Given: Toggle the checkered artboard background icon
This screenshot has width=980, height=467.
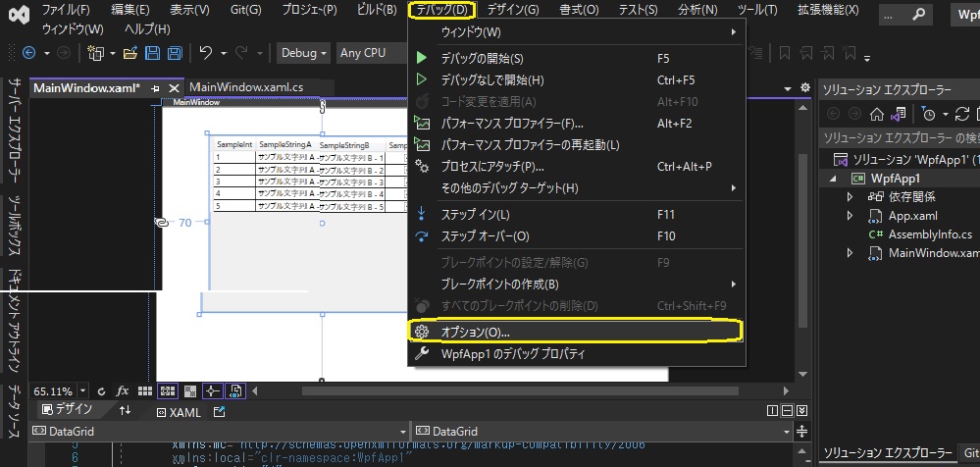Looking at the screenshot, I should 191,391.
